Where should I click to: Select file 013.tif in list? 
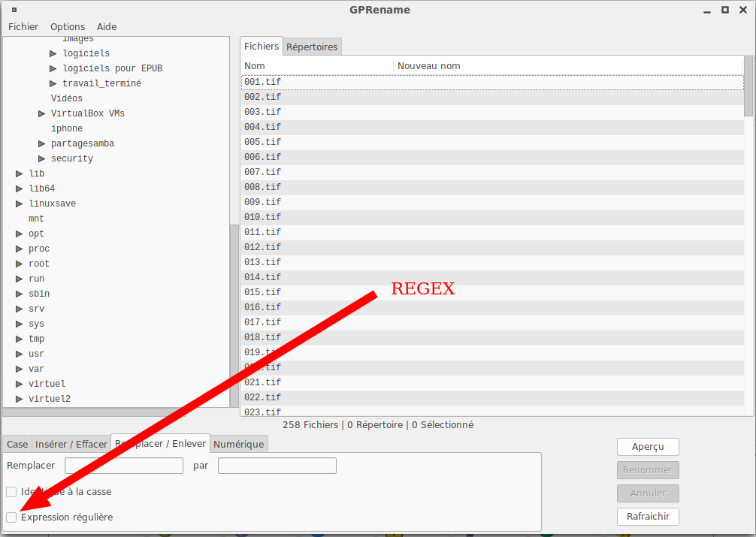[491, 262]
